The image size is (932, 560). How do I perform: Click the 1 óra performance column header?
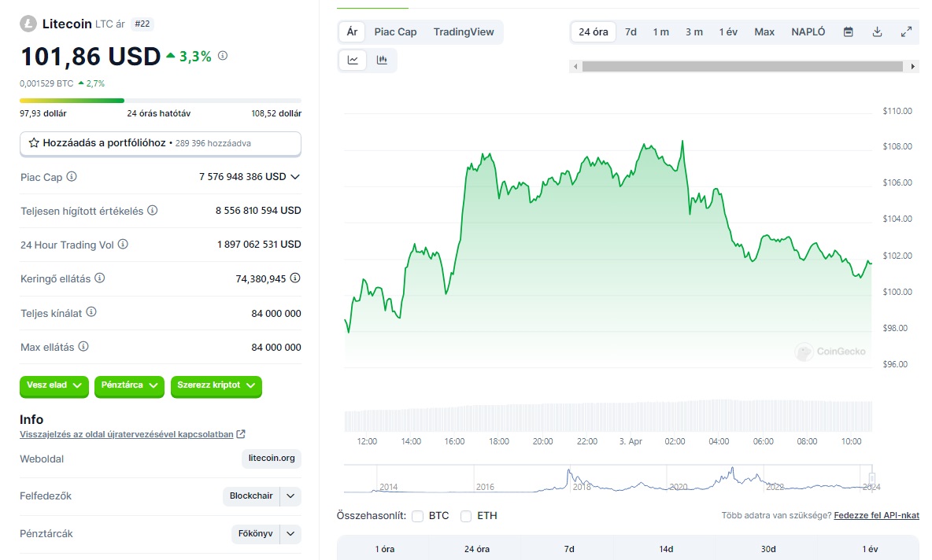tap(385, 549)
